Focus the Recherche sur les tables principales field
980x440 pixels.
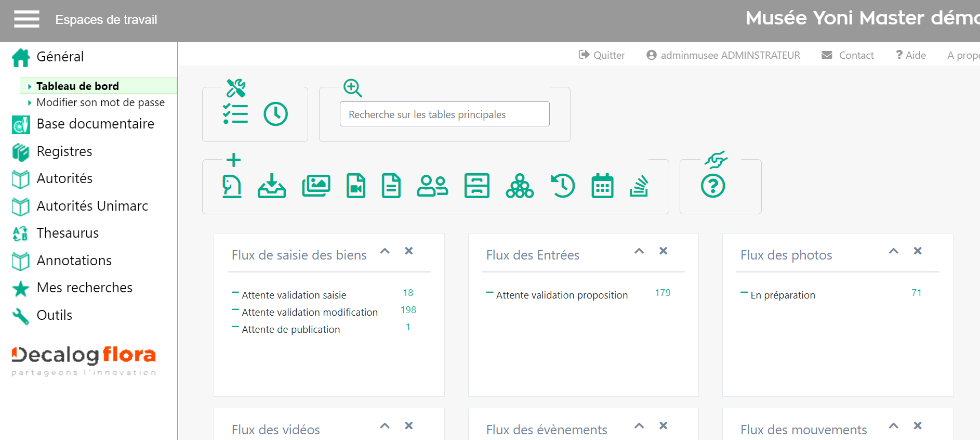(444, 114)
